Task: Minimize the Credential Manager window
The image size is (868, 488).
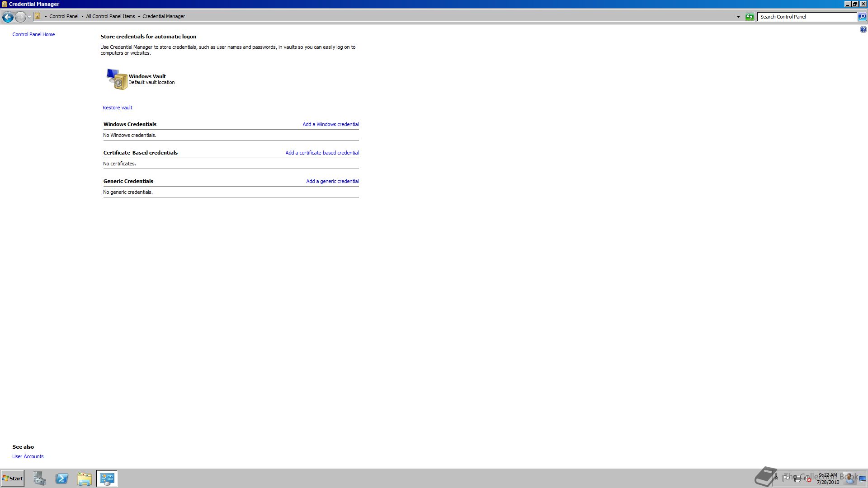Action: [x=848, y=4]
